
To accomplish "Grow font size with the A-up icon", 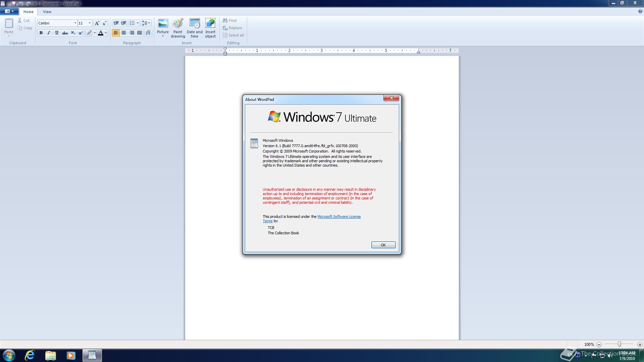I will (97, 23).
